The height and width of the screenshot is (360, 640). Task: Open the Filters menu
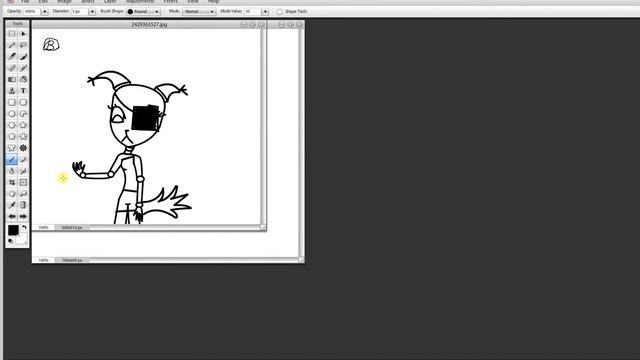point(171,2)
